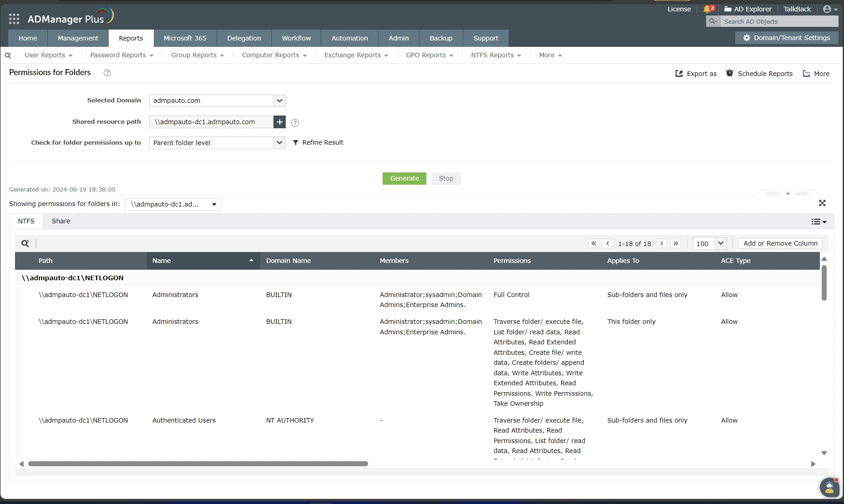This screenshot has height=504, width=844.
Task: Open Add or Remove Column
Action: coord(780,243)
